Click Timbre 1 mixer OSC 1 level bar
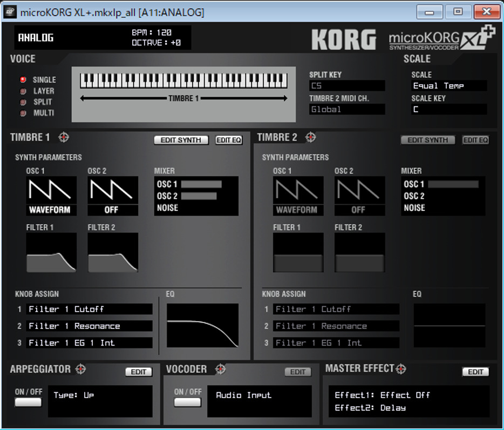 pyautogui.click(x=201, y=184)
